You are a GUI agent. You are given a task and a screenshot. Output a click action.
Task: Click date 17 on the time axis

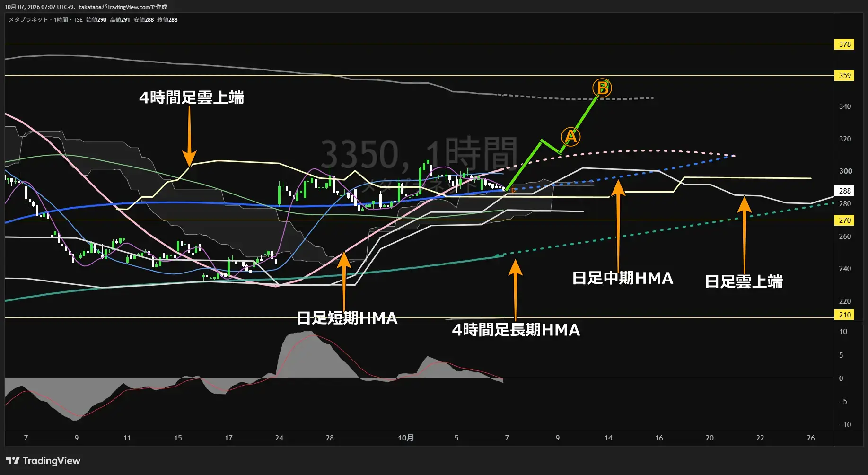pos(228,438)
